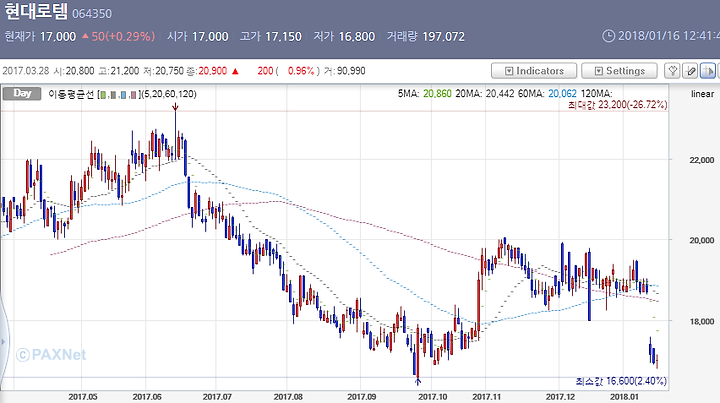Click the 5MA value 20,860

pyautogui.click(x=437, y=94)
